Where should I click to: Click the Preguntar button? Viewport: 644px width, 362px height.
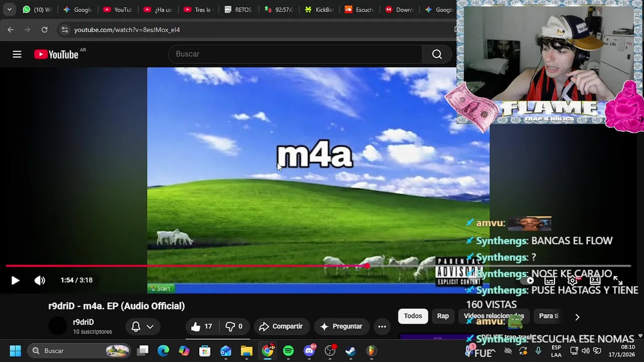coord(341,327)
